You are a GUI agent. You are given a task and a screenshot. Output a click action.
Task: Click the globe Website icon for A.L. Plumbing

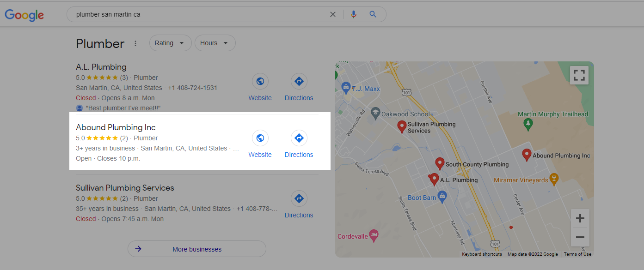coord(260,81)
